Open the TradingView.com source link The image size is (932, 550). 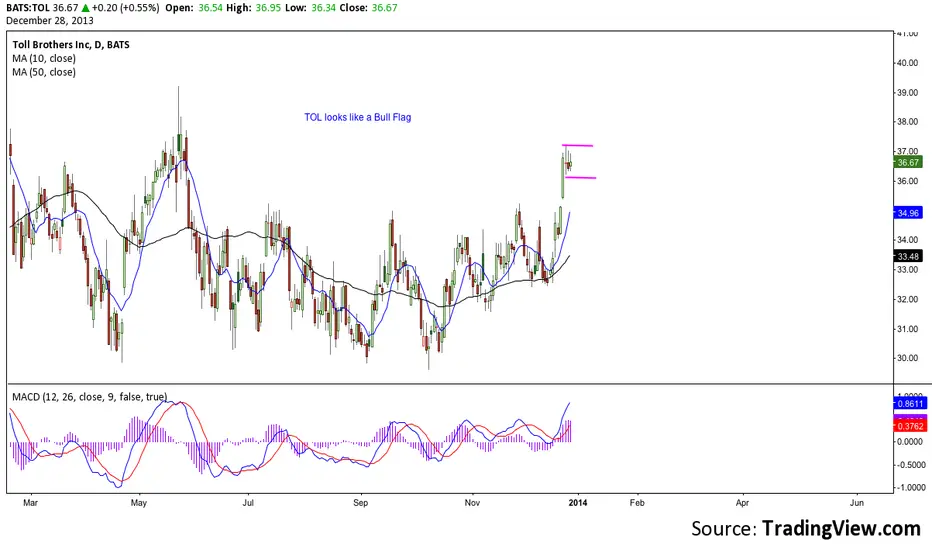(x=841, y=528)
